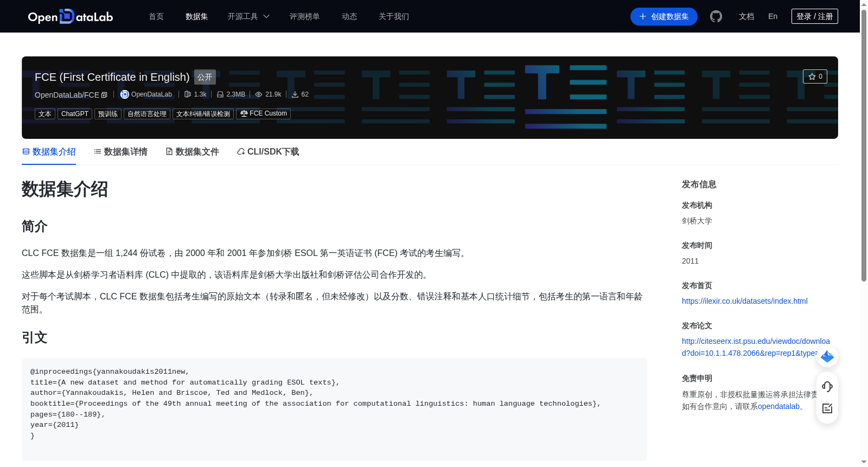Open the ilexir.co.uk homepage link
Viewport: 868px width, 467px height.
(x=744, y=301)
